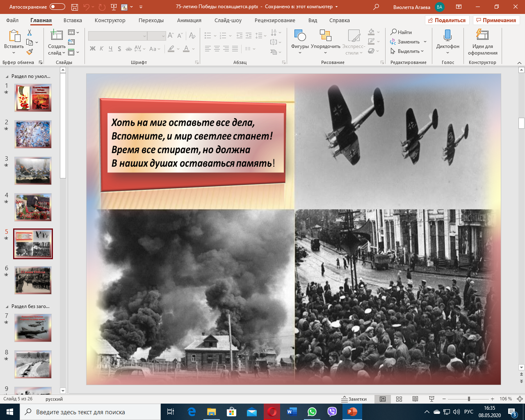Toggle the Notes (Заметки) pane
Screen dimensions: 525x420
(354, 399)
